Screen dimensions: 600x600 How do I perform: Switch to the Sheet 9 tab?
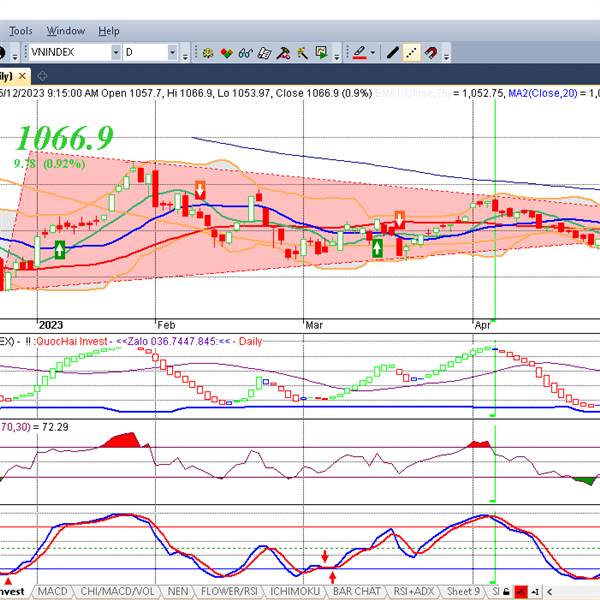463,592
